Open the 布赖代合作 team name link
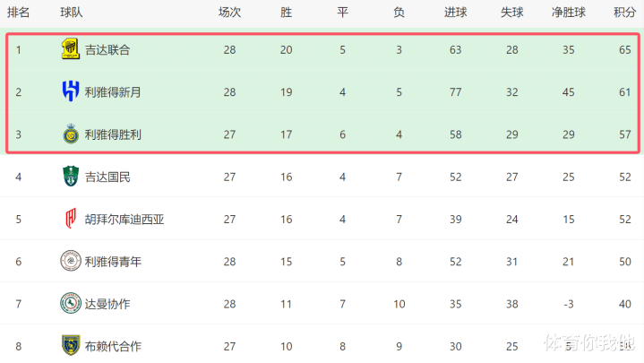This screenshot has height=363, width=644. click(x=113, y=347)
